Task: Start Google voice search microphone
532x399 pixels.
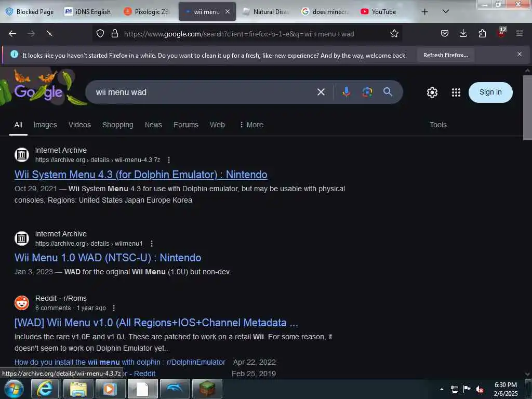Action: pyautogui.click(x=346, y=92)
